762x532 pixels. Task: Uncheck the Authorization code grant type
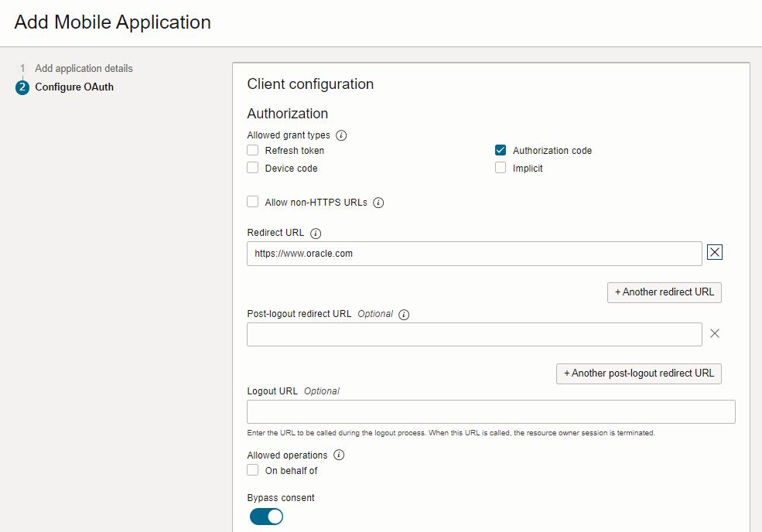[501, 151]
